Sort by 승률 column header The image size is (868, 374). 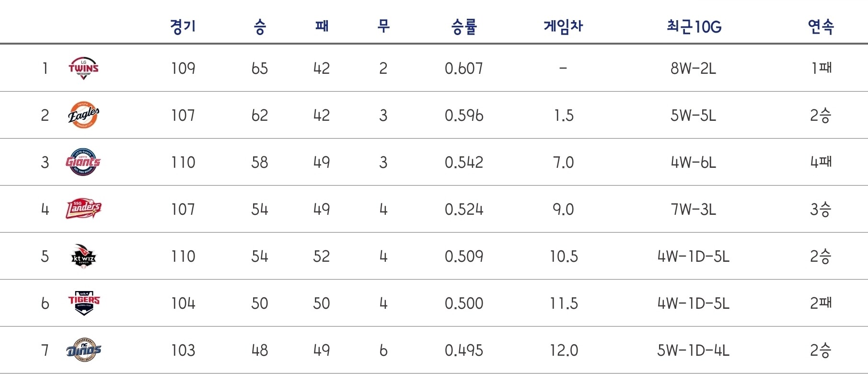(x=463, y=26)
